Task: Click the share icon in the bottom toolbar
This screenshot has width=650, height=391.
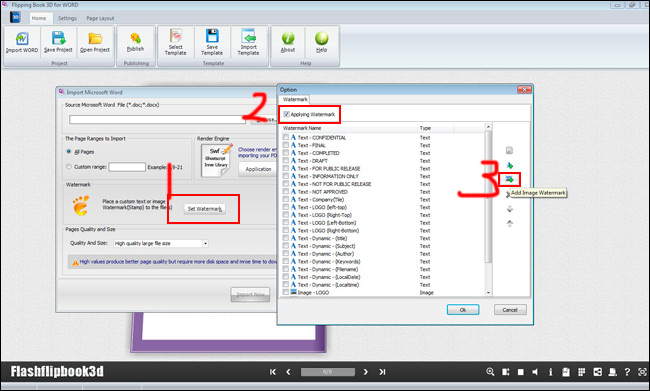Action: (x=597, y=372)
